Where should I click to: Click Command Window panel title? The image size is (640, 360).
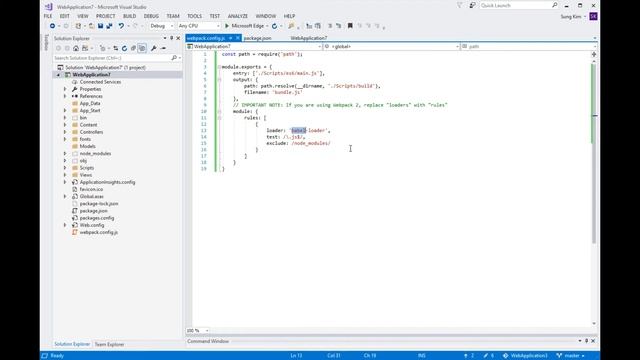pos(208,341)
